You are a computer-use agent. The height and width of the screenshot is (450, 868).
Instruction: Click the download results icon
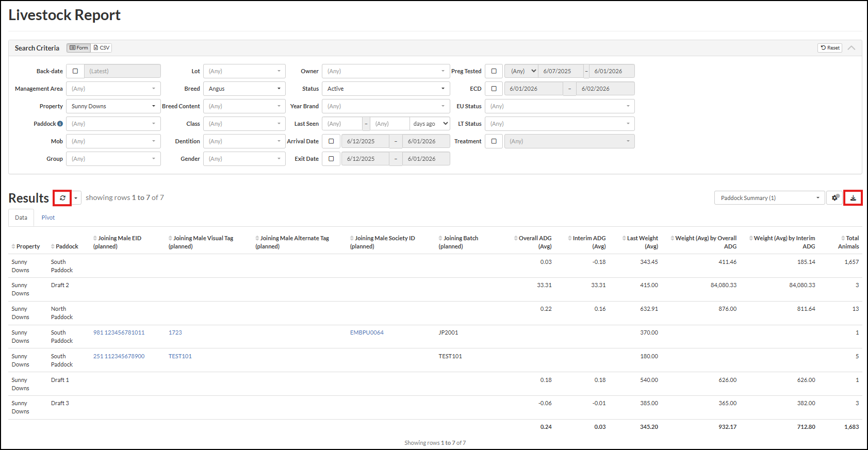point(853,198)
